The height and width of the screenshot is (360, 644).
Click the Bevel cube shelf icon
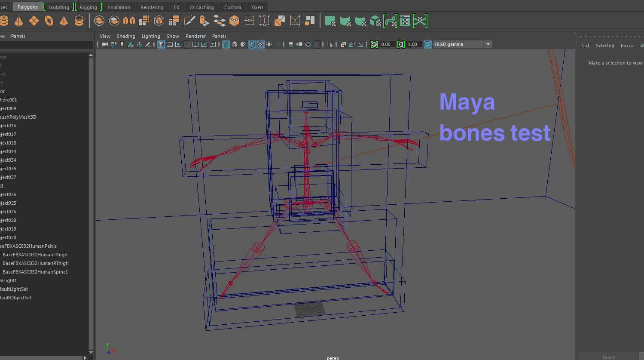[234, 21]
